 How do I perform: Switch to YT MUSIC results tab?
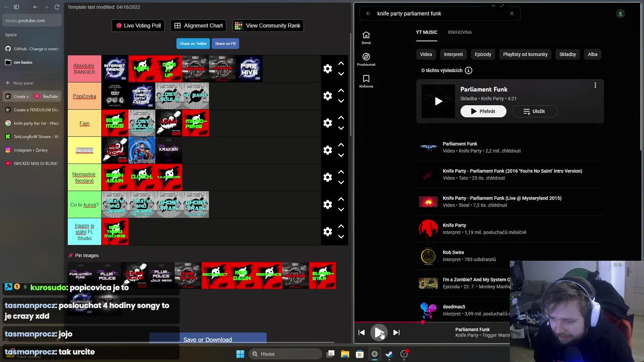[x=426, y=32]
